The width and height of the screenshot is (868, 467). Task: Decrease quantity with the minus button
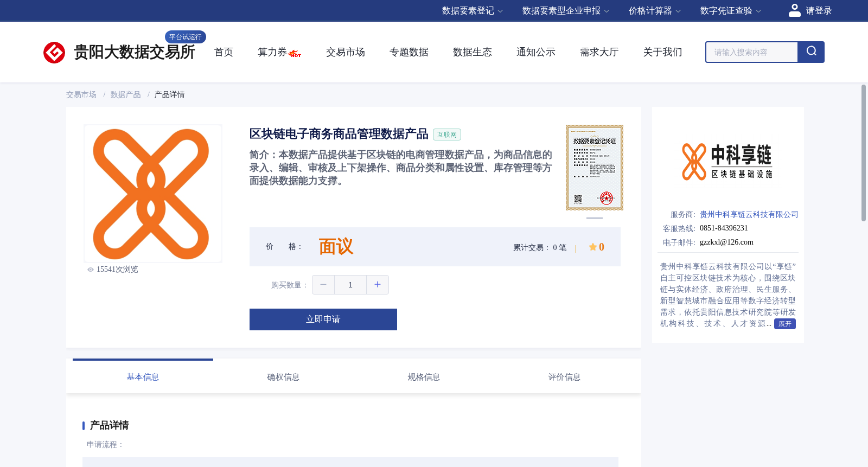(323, 285)
